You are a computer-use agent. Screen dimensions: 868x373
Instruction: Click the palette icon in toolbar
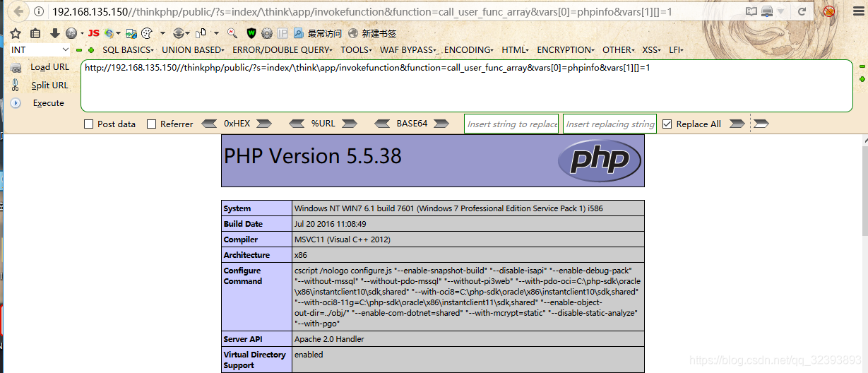coord(147,32)
